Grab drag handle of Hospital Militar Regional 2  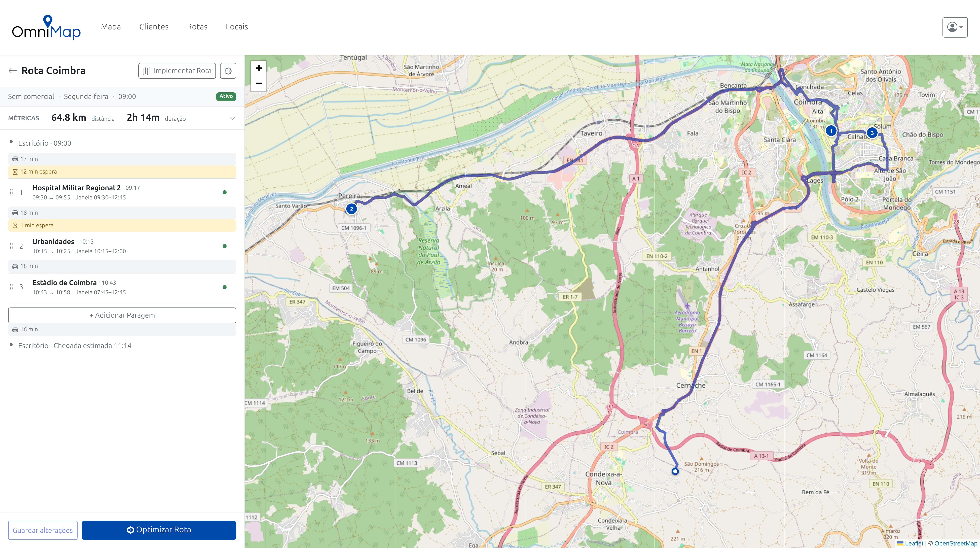(x=11, y=192)
